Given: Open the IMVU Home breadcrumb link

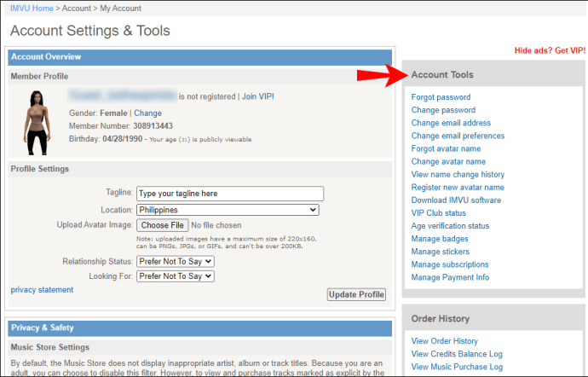Looking at the screenshot, I should [32, 9].
